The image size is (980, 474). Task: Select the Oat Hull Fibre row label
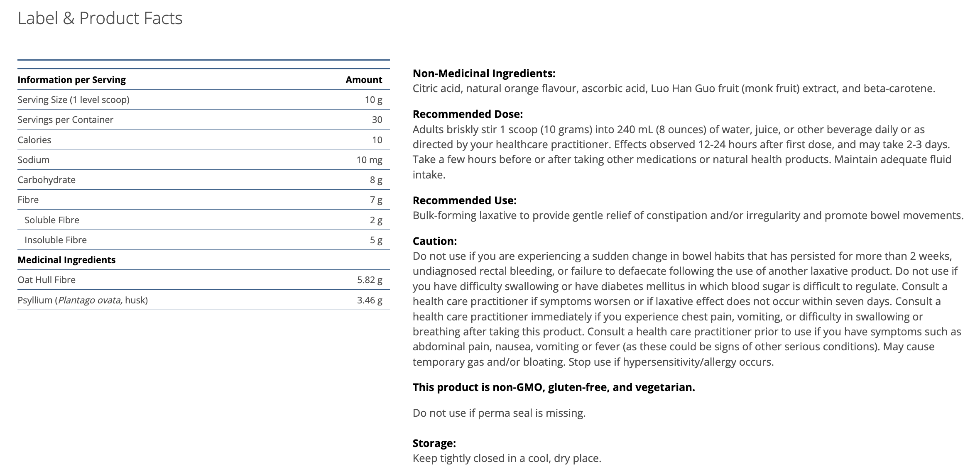click(47, 280)
